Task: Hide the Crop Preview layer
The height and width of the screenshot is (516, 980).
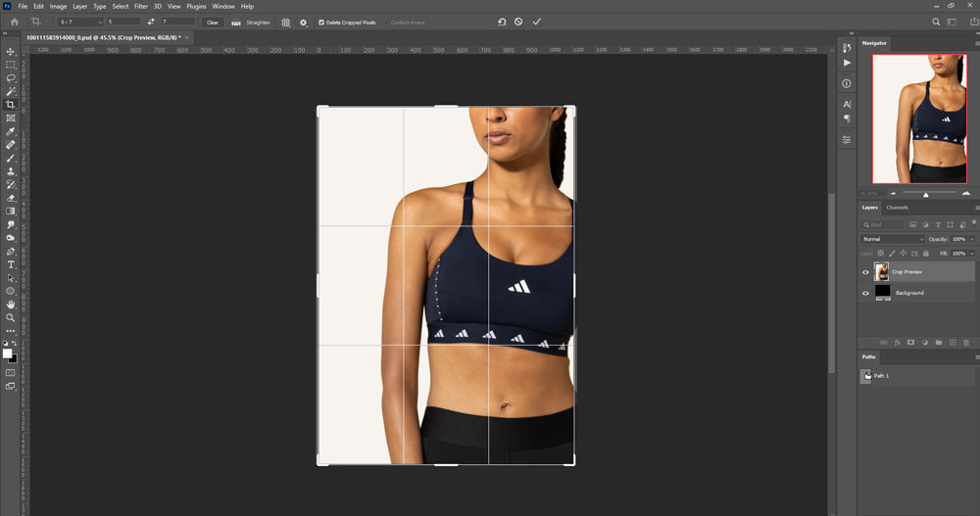Action: 865,272
